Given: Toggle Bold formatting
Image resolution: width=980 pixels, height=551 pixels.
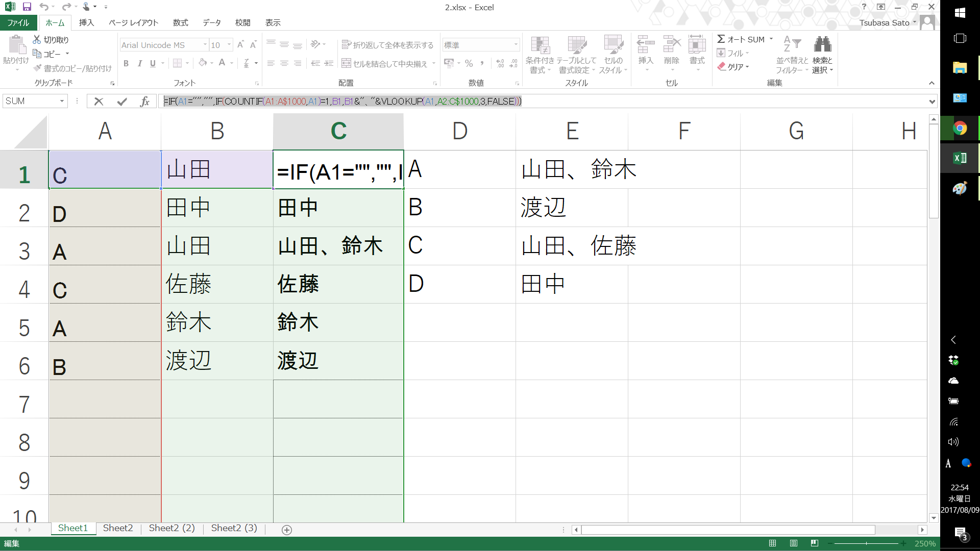Looking at the screenshot, I should pos(126,63).
